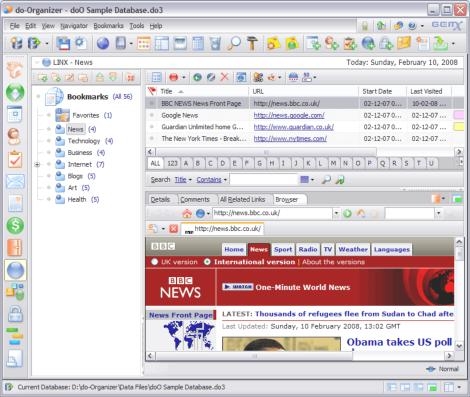Expand the Internet folder tree node
Screen dimensions: 470x397
pos(37,164)
